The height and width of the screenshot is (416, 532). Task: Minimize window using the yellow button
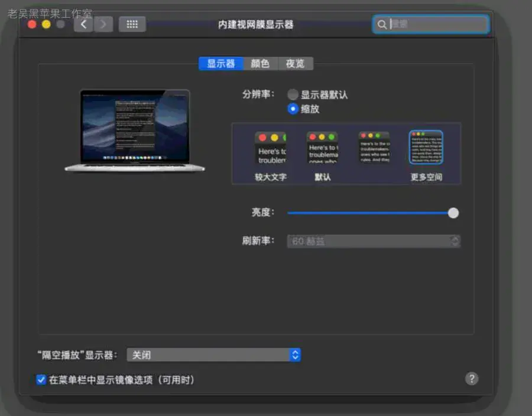pos(46,24)
